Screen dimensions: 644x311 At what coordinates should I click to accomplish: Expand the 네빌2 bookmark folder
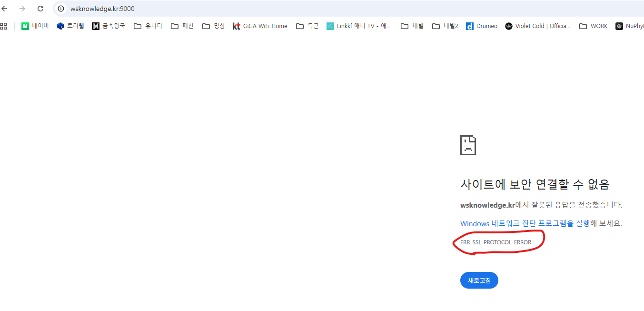[x=445, y=26]
